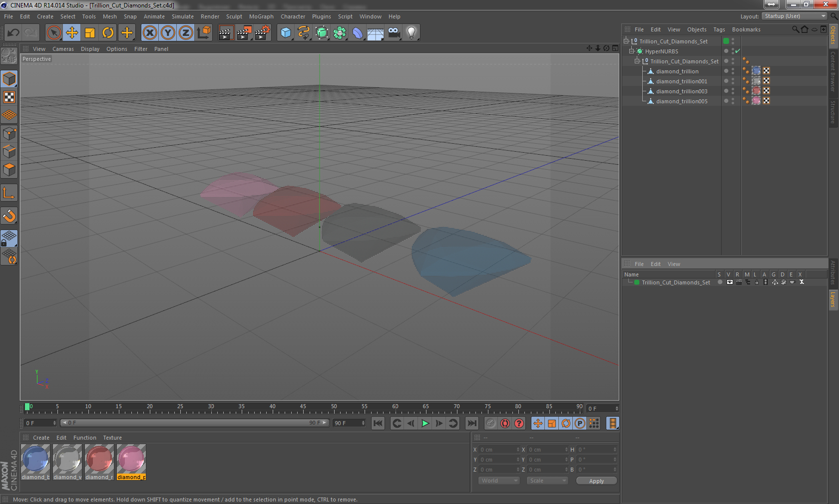Activate the Move tool
The height and width of the screenshot is (504, 839).
click(x=72, y=33)
